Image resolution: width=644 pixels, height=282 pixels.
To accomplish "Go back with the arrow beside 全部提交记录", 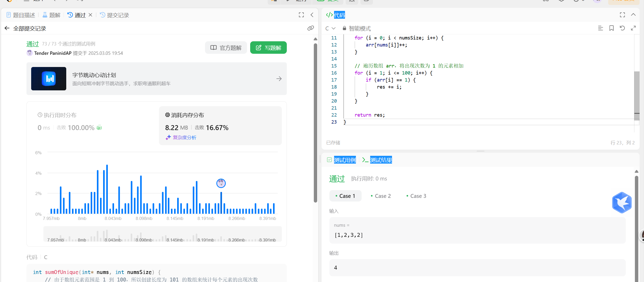I will click(x=7, y=28).
